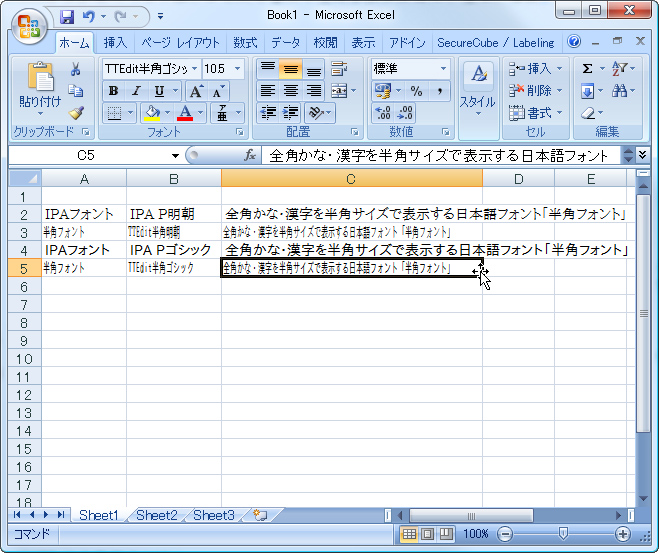The width and height of the screenshot is (659, 553).
Task: Open the font name dropdown
Action: (x=195, y=68)
